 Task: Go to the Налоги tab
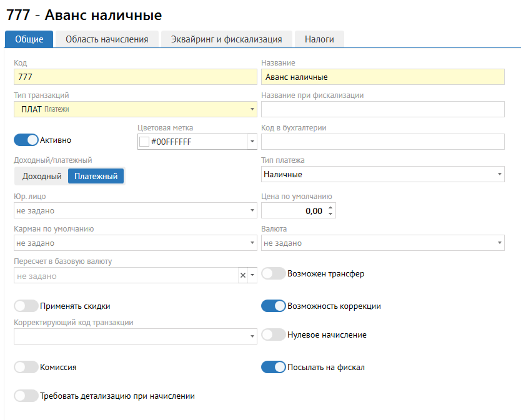pos(319,39)
